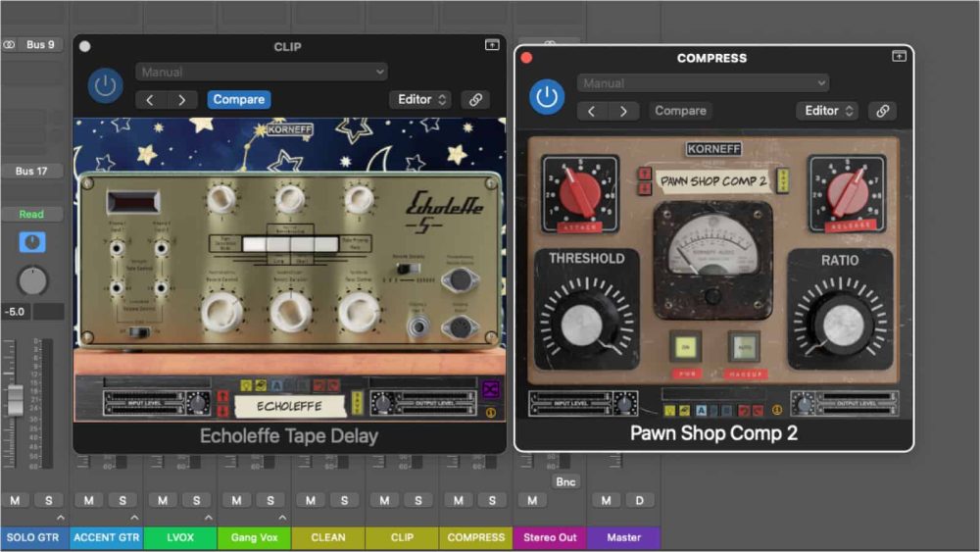Click the Read automation mode button
Viewport: 980px width, 552px height.
(31, 214)
